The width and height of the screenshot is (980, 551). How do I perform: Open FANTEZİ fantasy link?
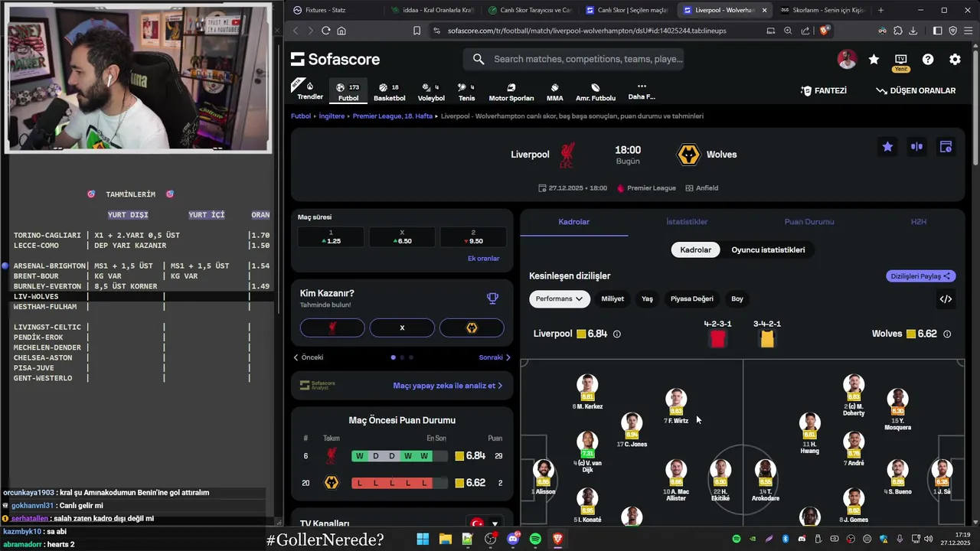(x=824, y=90)
